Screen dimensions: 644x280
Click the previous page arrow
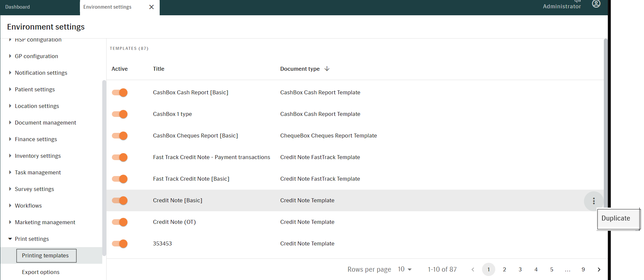click(473, 269)
